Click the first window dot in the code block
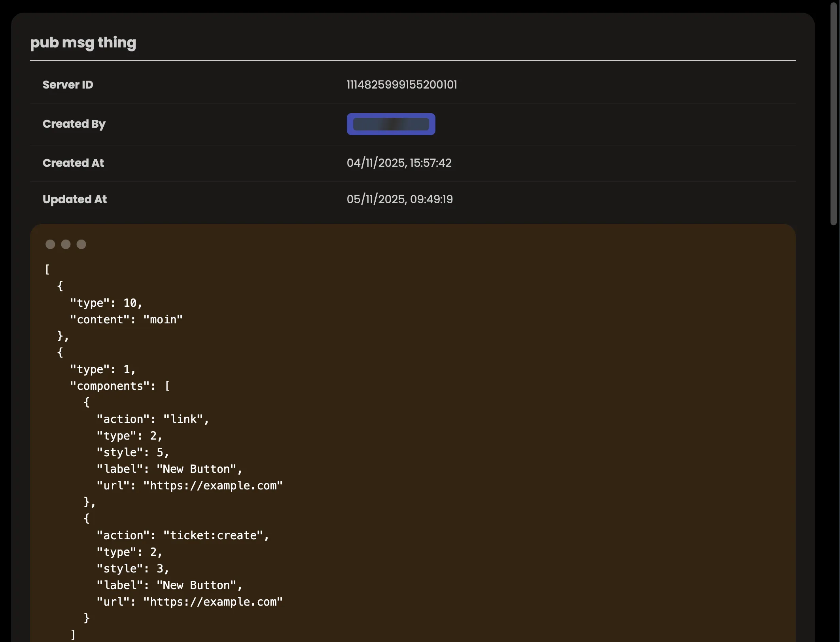 pyautogui.click(x=51, y=244)
